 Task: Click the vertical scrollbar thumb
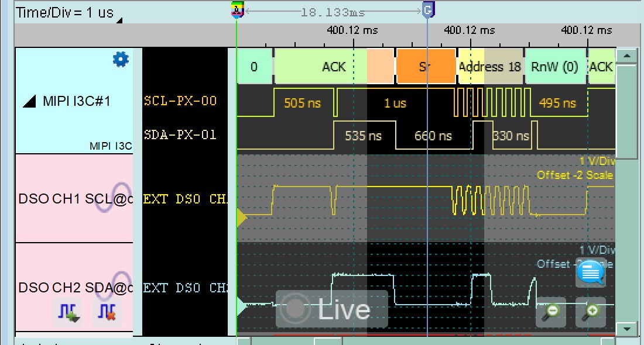[x=627, y=111]
